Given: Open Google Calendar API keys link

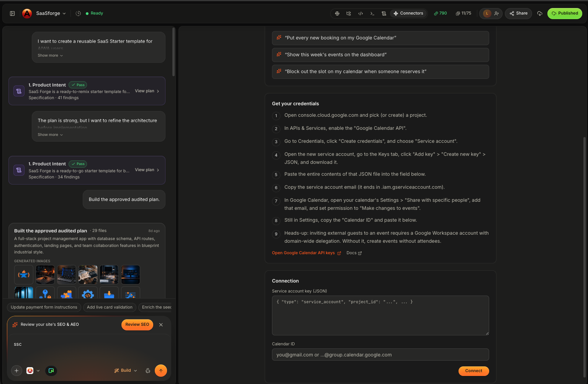Looking at the screenshot, I should click(x=306, y=253).
